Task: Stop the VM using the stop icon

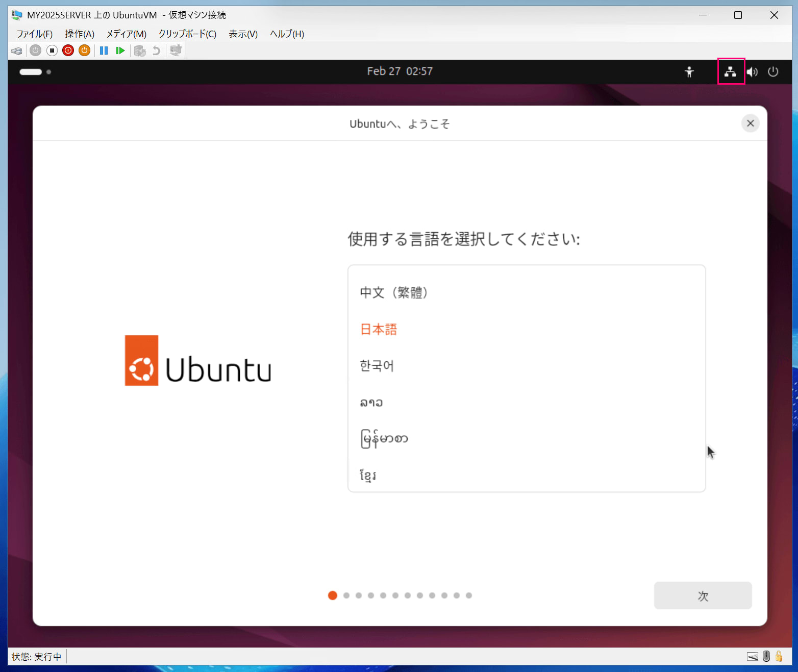Action: (x=52, y=51)
